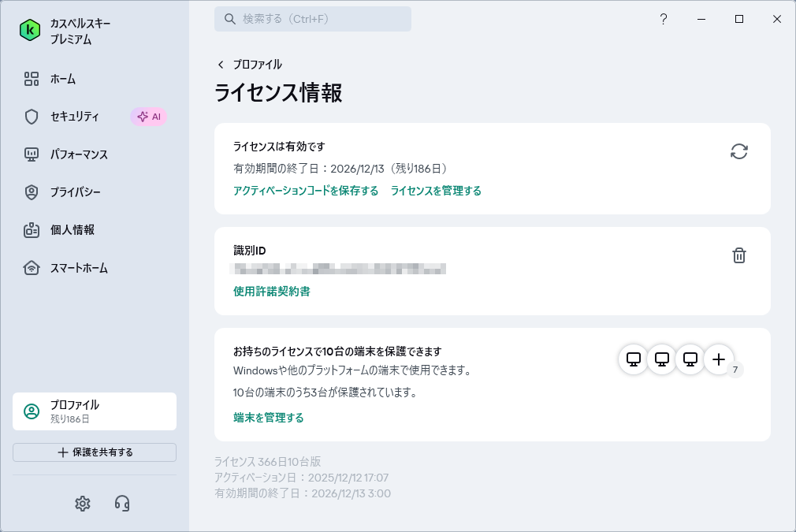The height and width of the screenshot is (532, 796).
Task: Click the ID badge icon for 個人情報
Action: 32,230
